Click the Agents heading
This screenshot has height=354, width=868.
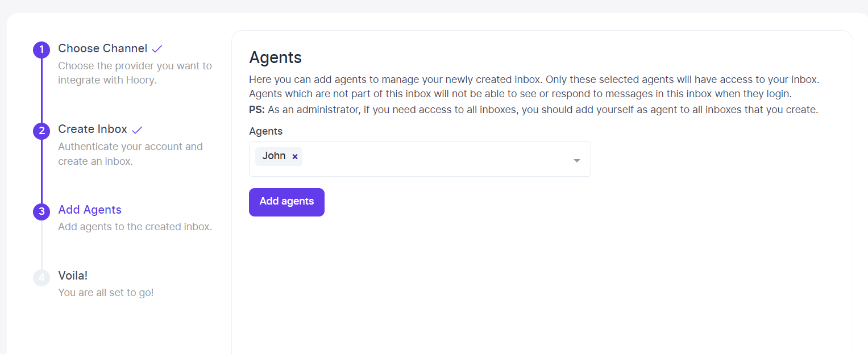(x=275, y=57)
